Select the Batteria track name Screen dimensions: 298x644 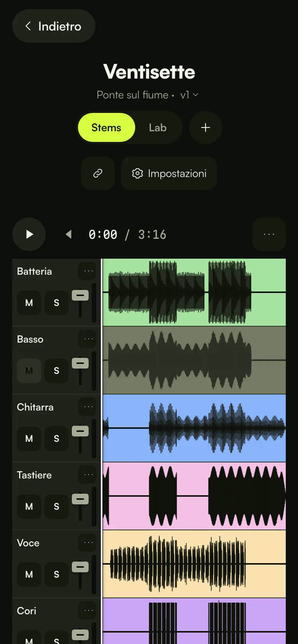(34, 271)
